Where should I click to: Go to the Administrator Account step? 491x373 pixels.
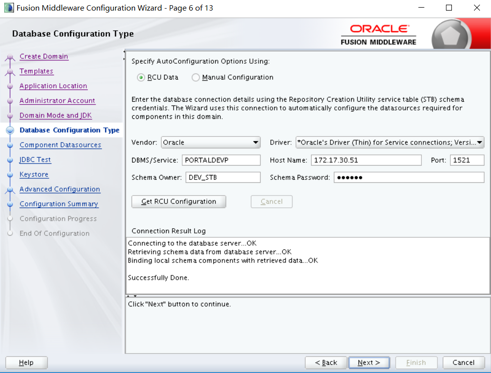pyautogui.click(x=57, y=100)
